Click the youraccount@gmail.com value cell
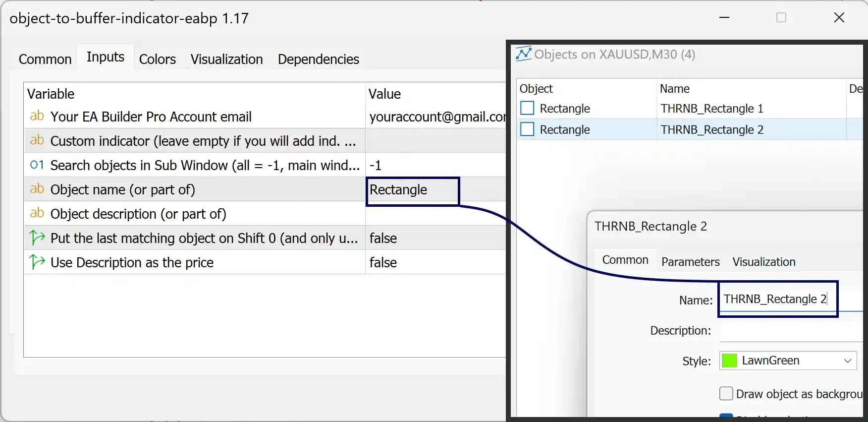This screenshot has width=868, height=422. click(x=436, y=117)
